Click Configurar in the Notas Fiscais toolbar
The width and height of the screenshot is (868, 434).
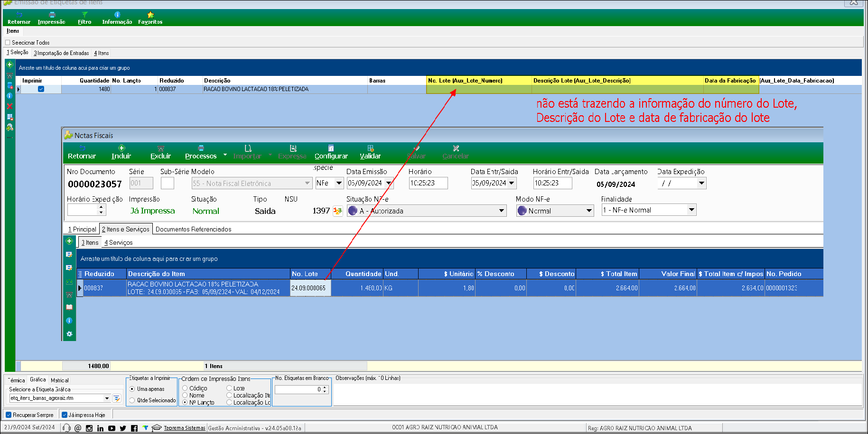pyautogui.click(x=331, y=152)
